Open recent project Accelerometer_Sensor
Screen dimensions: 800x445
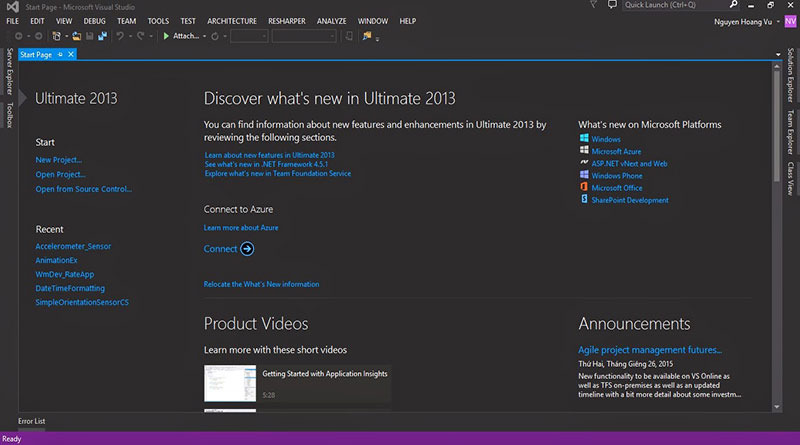73,246
